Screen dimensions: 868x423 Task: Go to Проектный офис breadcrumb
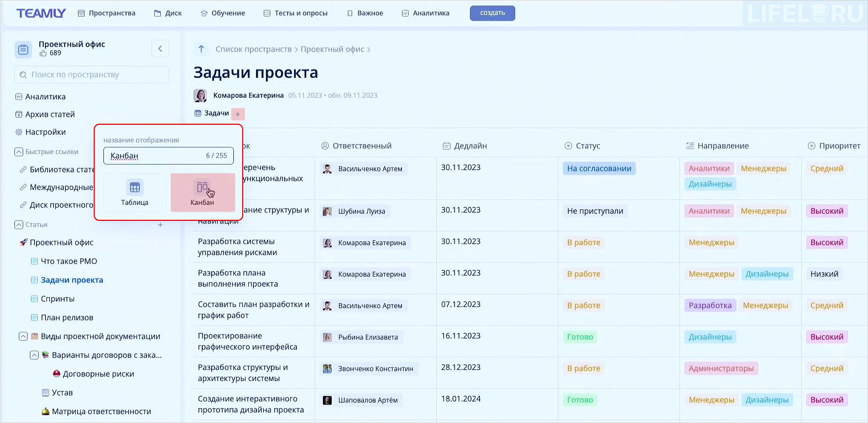332,49
